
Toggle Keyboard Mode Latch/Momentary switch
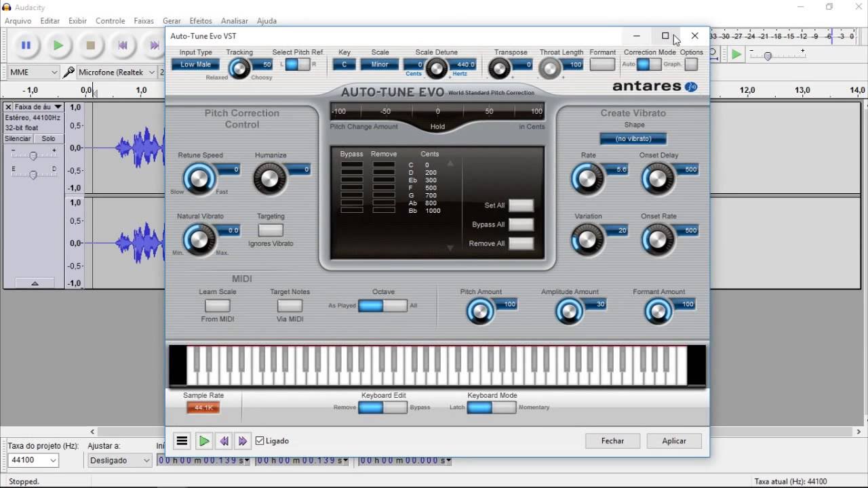tap(492, 407)
